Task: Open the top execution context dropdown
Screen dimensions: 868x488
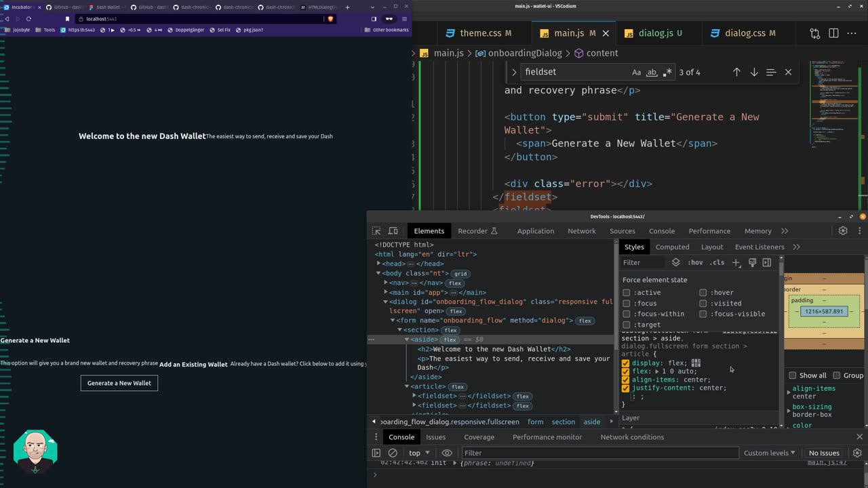Action: click(420, 453)
